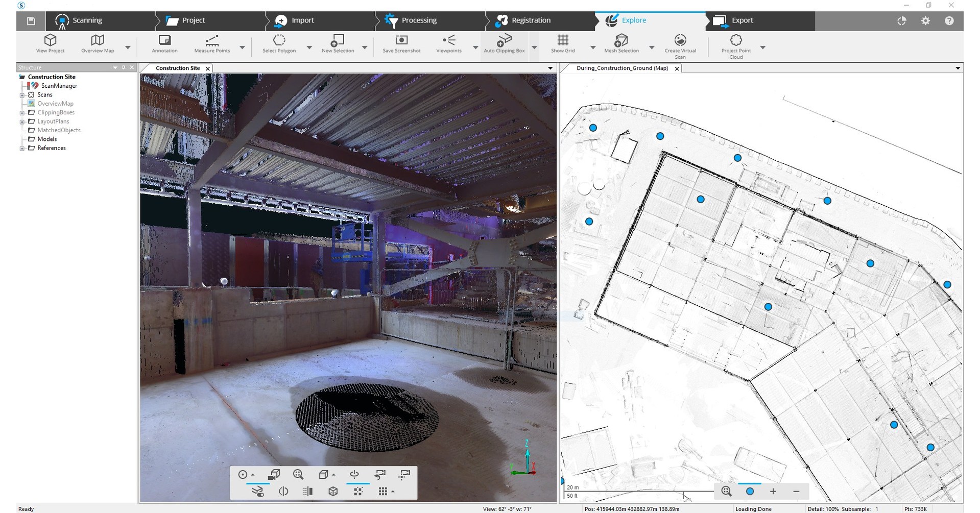Select the Measure Points tool
This screenshot has height=513, width=980.
(x=212, y=43)
